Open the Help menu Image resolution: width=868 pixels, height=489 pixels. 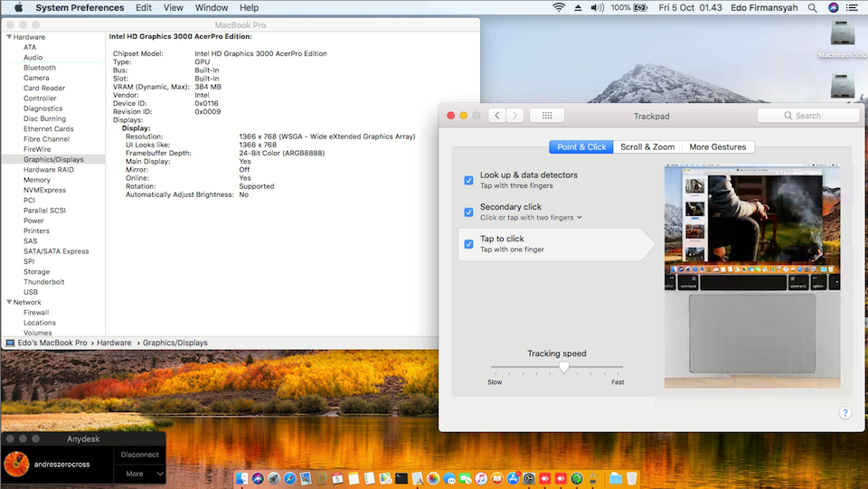pos(250,8)
